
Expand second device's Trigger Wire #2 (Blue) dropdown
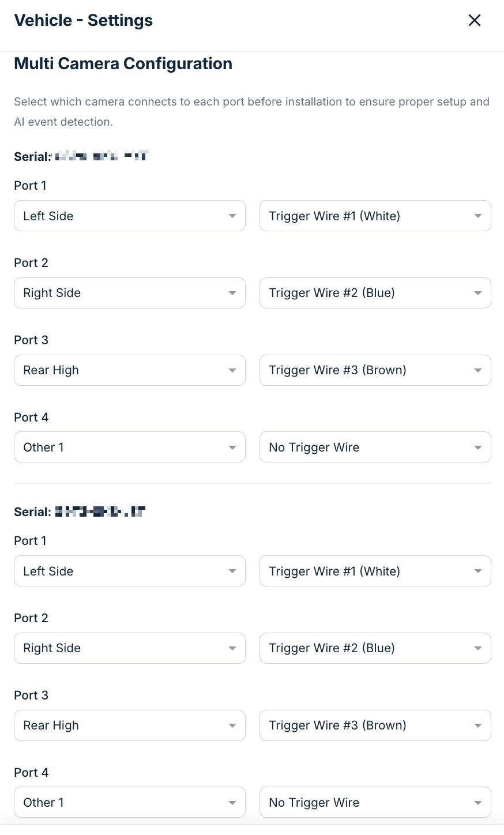coord(375,648)
